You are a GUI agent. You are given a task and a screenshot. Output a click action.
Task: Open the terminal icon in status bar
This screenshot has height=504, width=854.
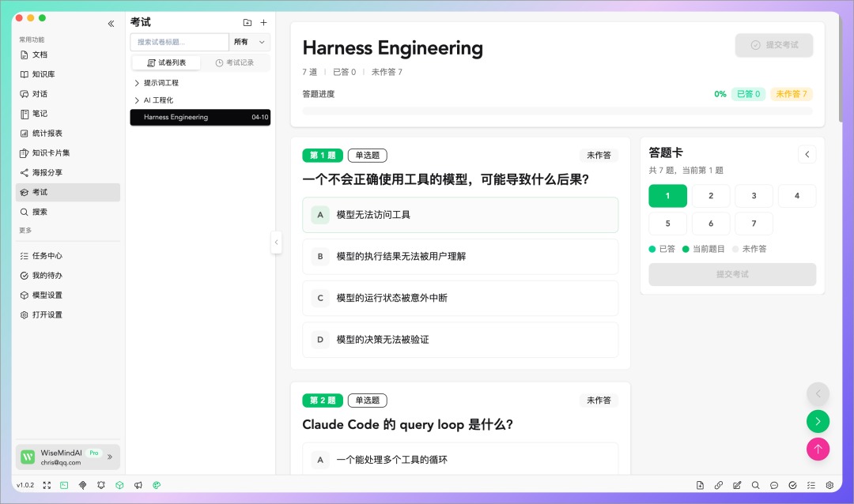point(64,486)
